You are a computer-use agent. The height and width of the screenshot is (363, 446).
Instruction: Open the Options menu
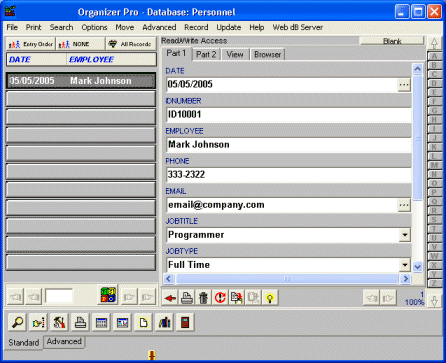(x=94, y=27)
